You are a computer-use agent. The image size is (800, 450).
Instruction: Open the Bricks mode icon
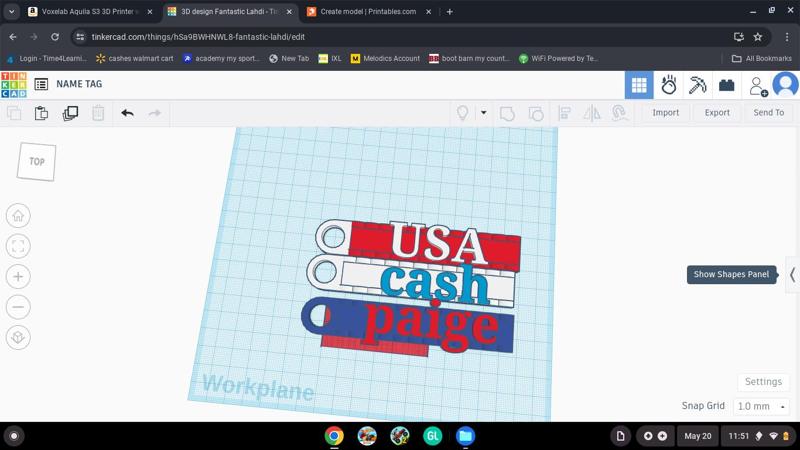[726, 85]
